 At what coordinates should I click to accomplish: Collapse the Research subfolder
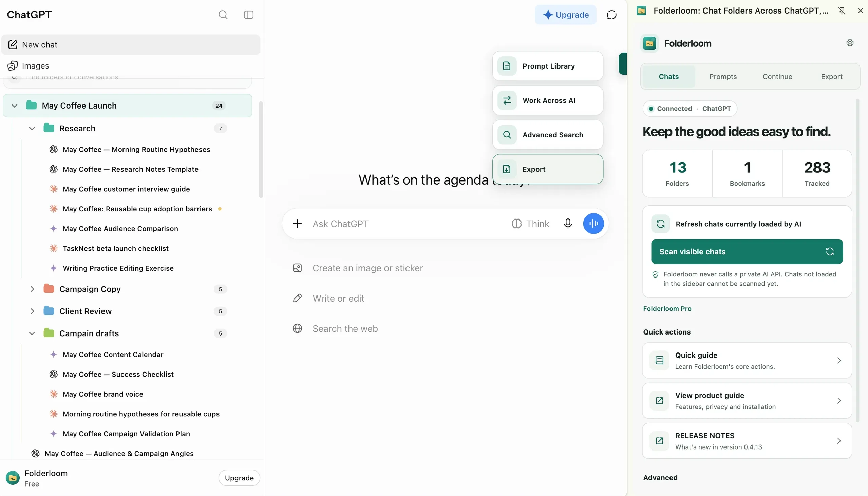point(32,129)
